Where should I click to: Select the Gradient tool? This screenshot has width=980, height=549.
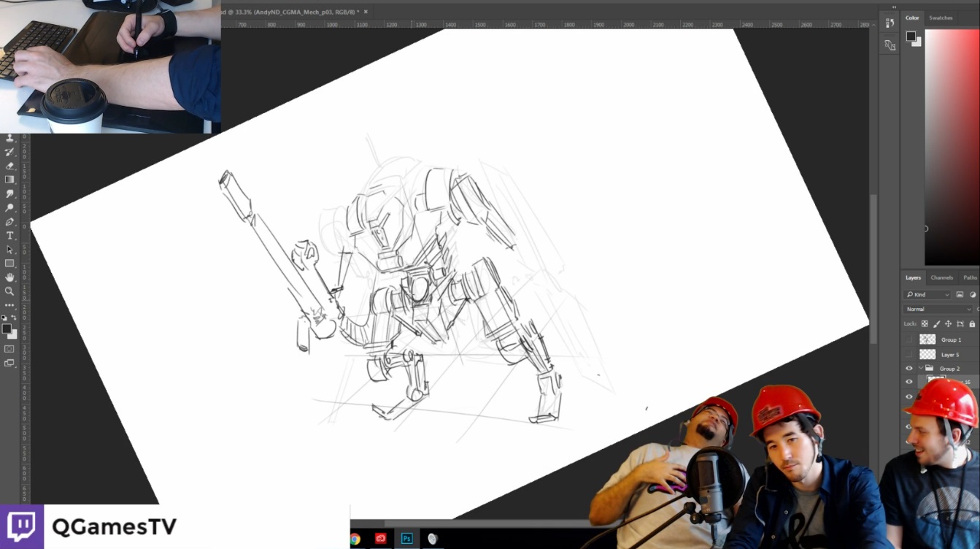pyautogui.click(x=9, y=180)
